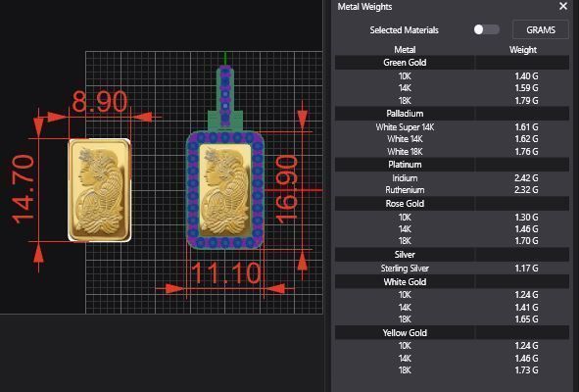Click the 1.30 G rose gold weight
The height and width of the screenshot is (392, 579).
[x=526, y=218]
